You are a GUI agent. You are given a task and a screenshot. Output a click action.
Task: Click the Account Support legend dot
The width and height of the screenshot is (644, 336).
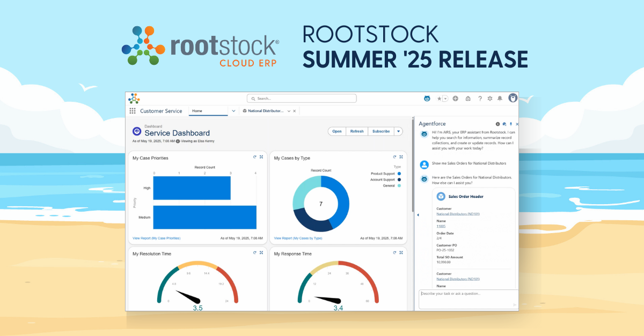400,180
